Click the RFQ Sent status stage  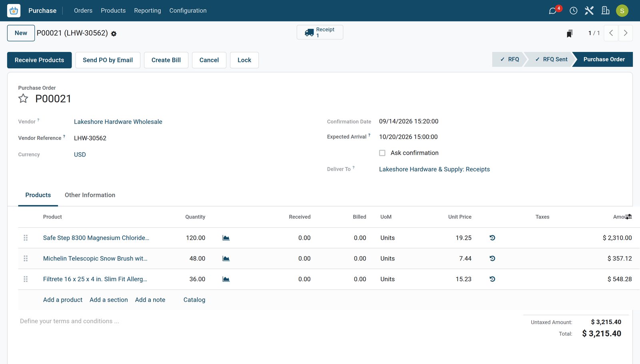551,59
